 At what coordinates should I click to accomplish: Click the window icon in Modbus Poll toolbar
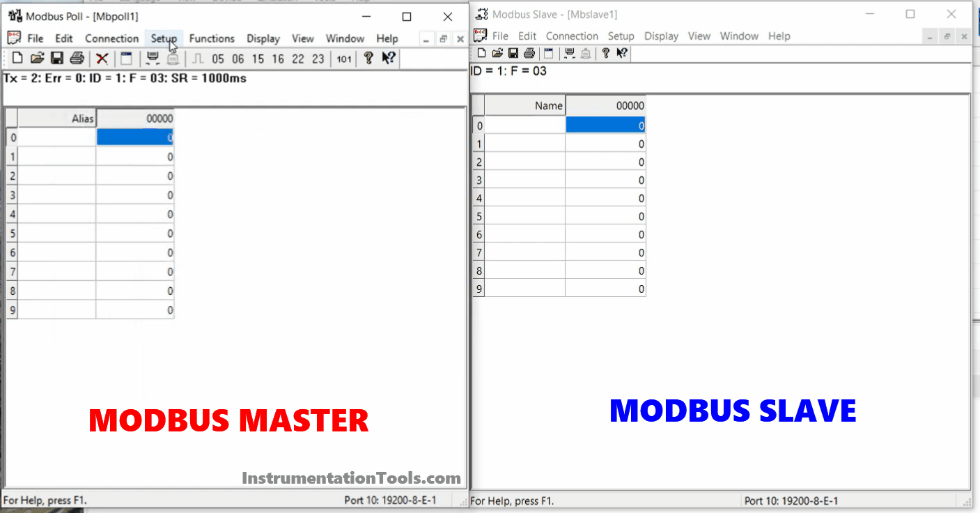126,59
